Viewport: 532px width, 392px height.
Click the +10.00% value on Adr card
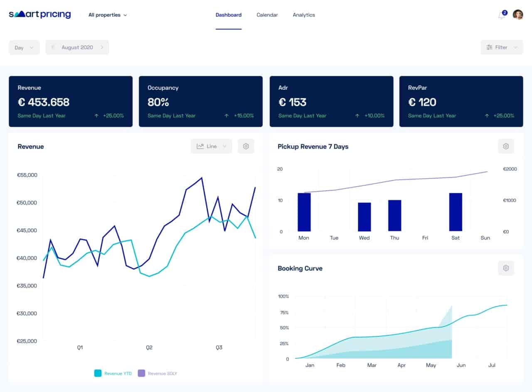374,116
